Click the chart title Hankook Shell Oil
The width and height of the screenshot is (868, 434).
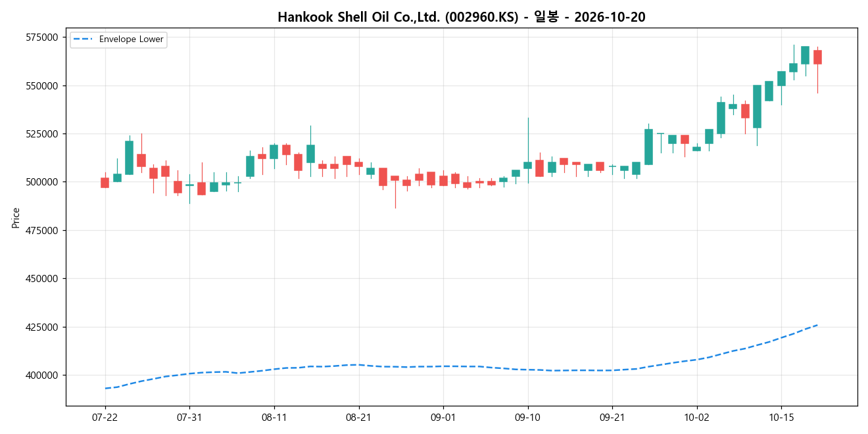462,17
